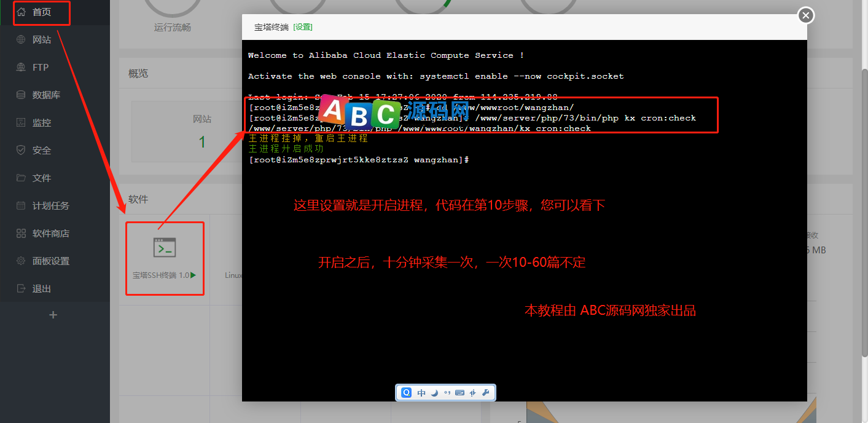
Task: Click the blue Q input method logo
Action: point(406,392)
